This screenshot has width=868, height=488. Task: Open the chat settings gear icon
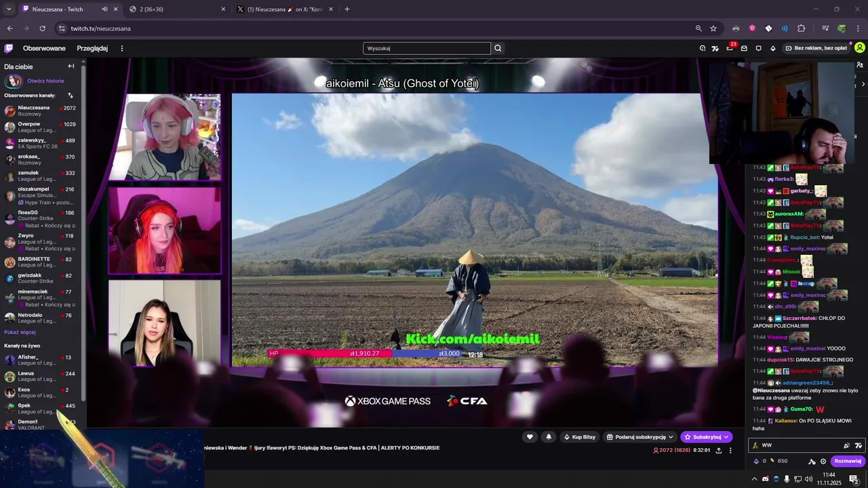point(823,461)
